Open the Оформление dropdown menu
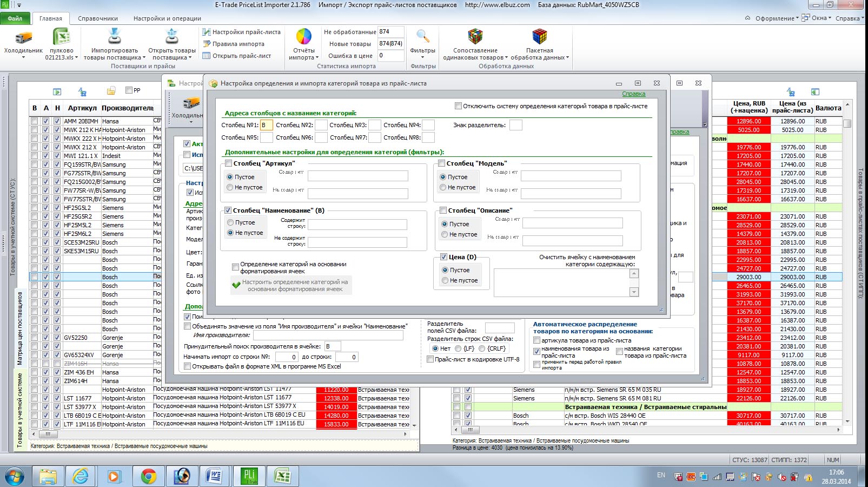 pyautogui.click(x=777, y=18)
